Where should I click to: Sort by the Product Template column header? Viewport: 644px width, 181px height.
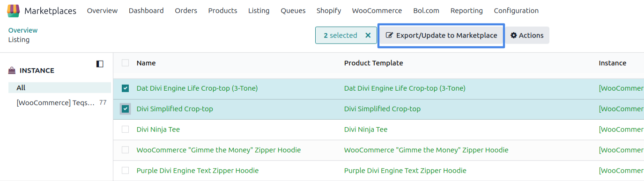[x=373, y=63]
